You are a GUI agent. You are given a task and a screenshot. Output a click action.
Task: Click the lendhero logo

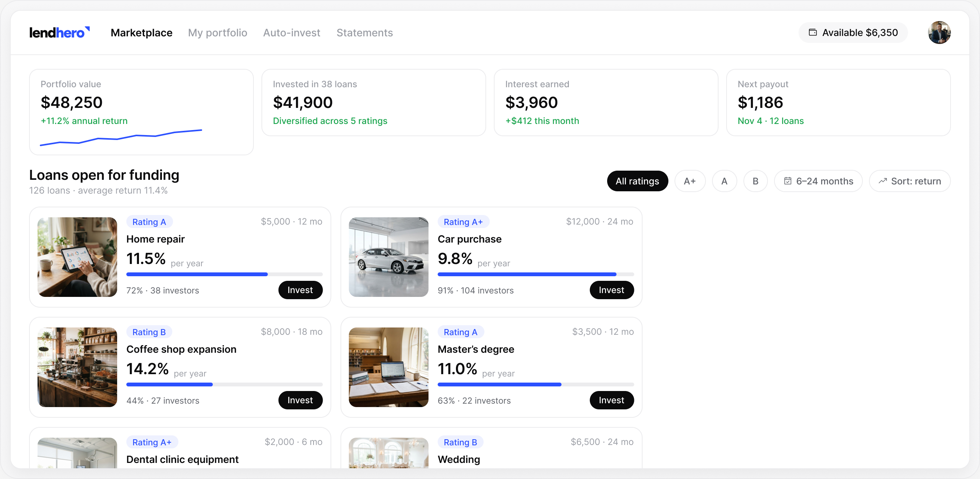click(60, 33)
